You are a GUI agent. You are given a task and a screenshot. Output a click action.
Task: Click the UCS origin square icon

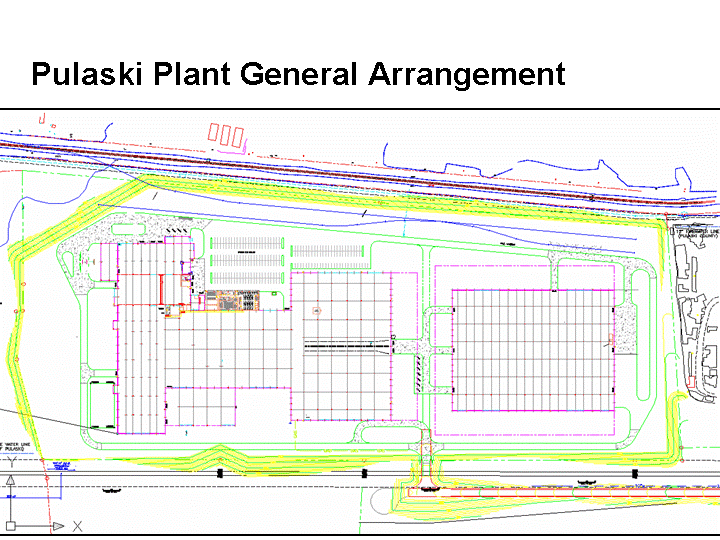[x=10, y=525]
